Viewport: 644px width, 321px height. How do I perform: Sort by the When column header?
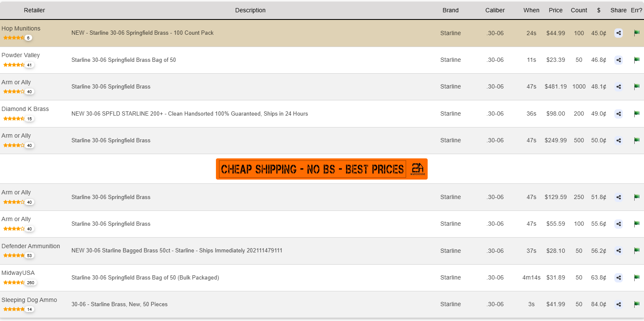[x=531, y=10]
